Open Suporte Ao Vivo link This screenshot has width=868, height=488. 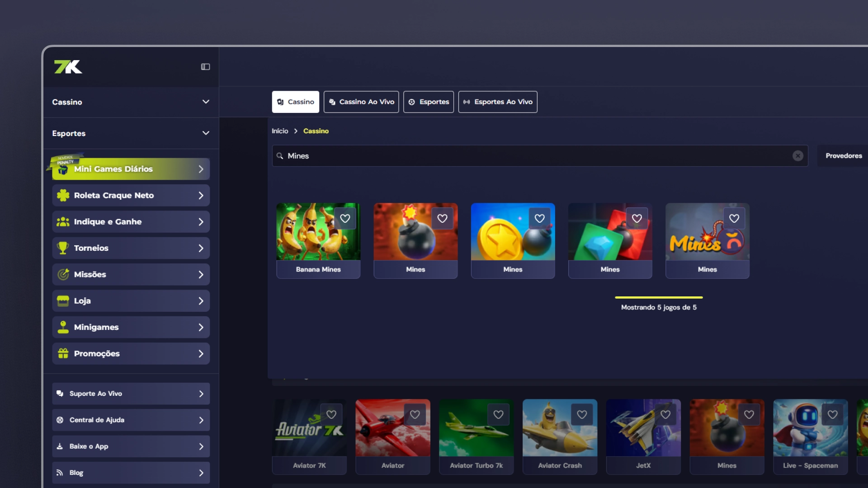[x=131, y=394]
